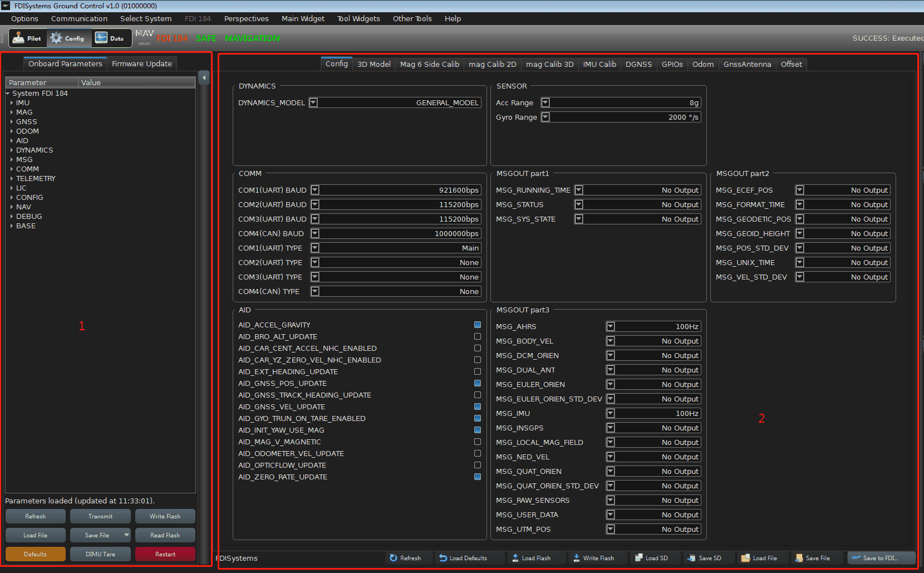Switch to the IMU Calib tab
The width and height of the screenshot is (924, 573).
pos(599,65)
